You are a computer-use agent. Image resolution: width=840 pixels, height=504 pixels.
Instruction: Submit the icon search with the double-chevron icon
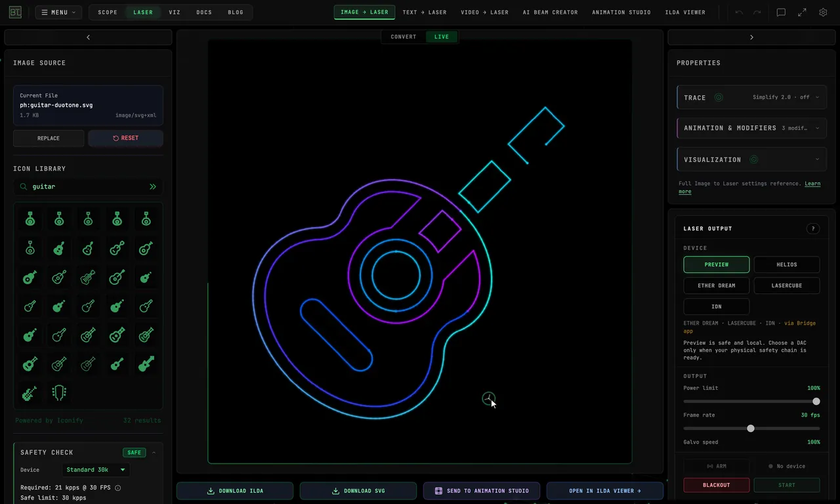coord(153,186)
